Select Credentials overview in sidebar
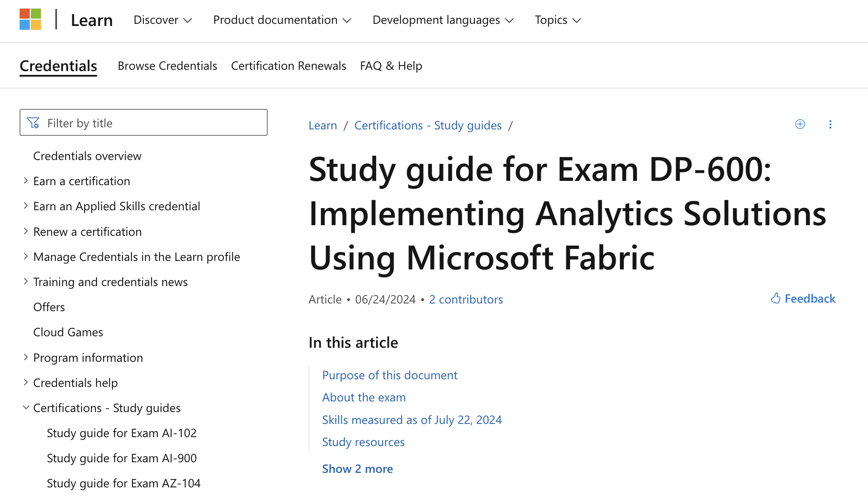Viewport: 868px width, 498px height. click(x=87, y=156)
